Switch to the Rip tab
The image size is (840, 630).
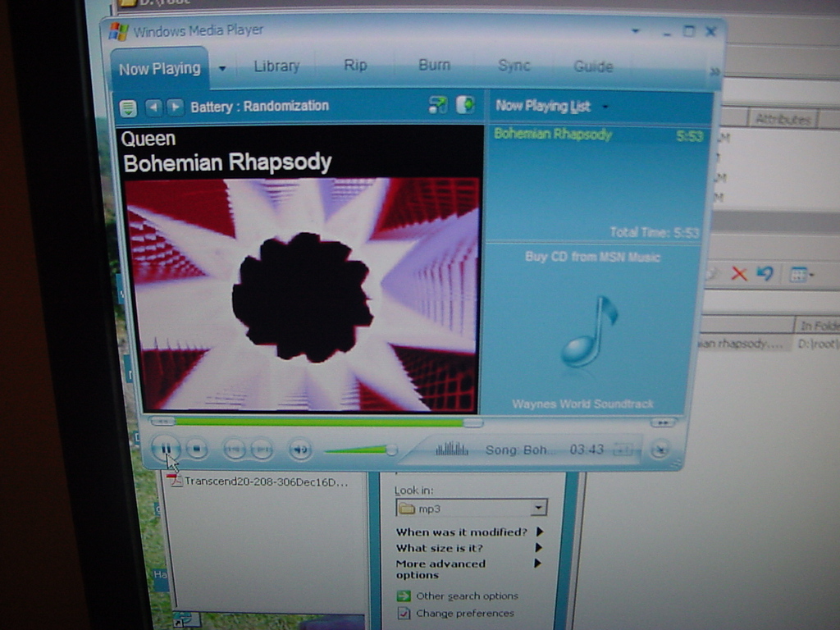tap(355, 65)
